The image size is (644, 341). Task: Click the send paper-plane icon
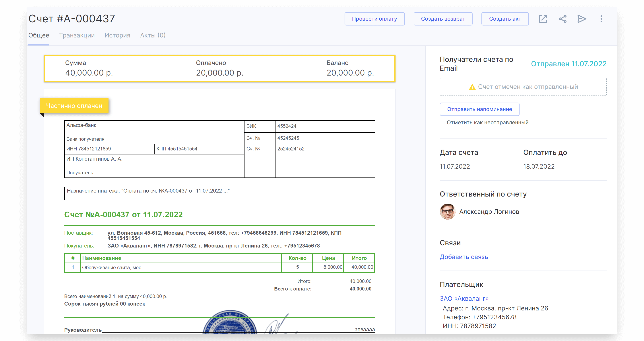[x=582, y=19]
